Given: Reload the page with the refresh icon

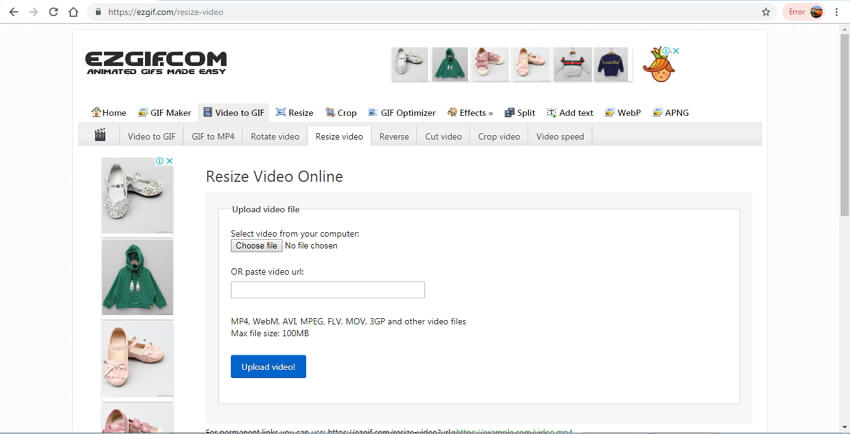Looking at the screenshot, I should 53,12.
